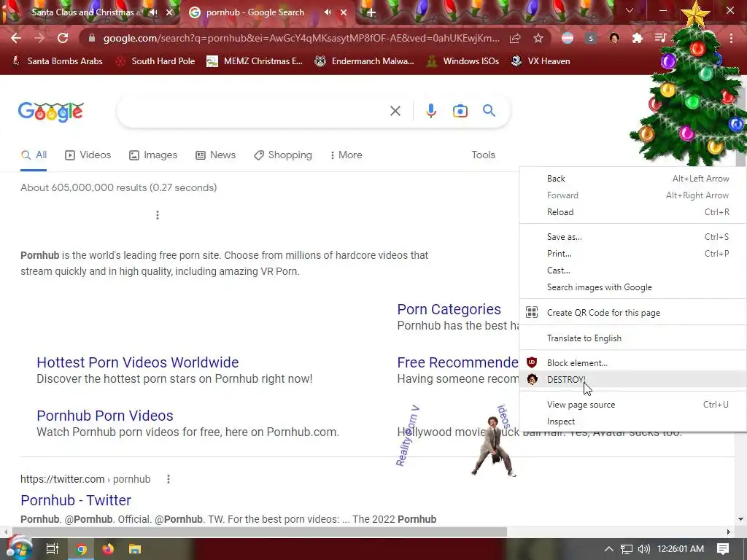Expand the More search filters

point(346,155)
